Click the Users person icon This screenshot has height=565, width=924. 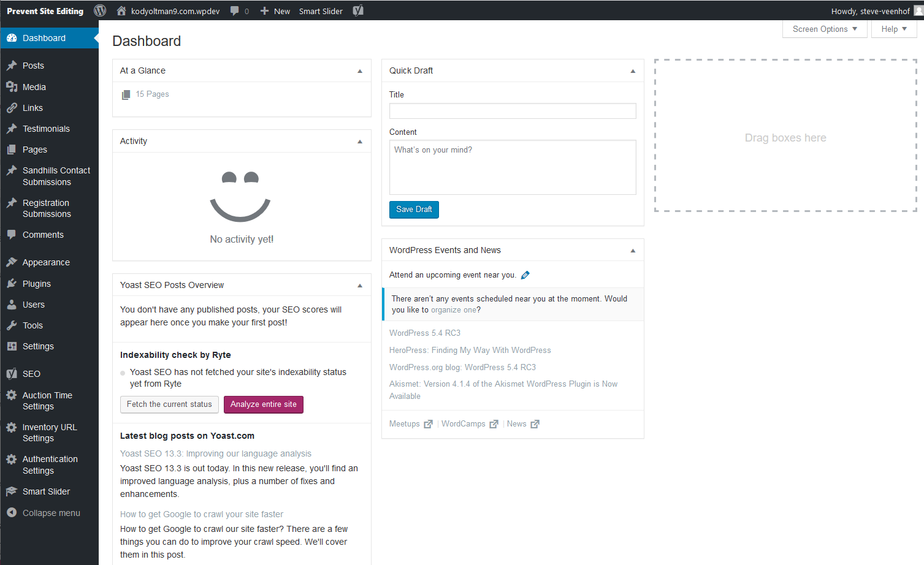[x=12, y=305]
